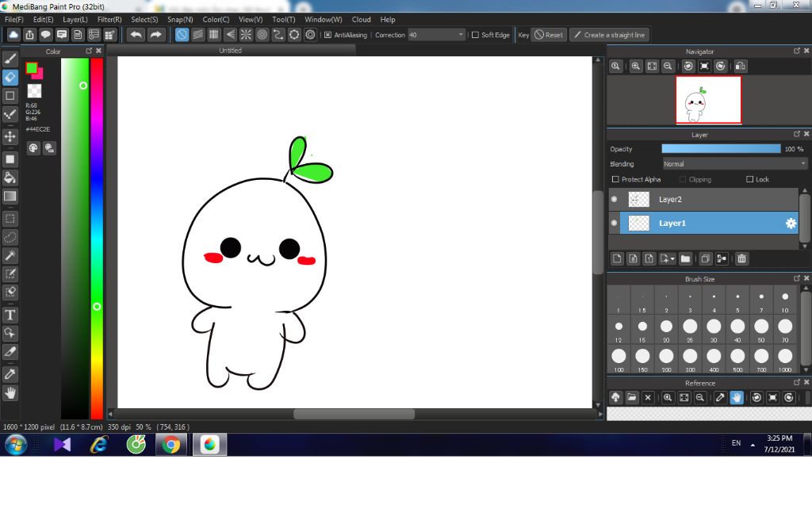812x524 pixels.
Task: Expand the Correction value dropdown
Action: [461, 35]
